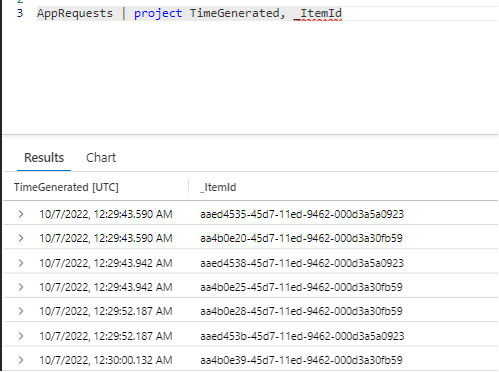Viewport: 499px width, 372px height.
Task: Select timestamp cell for ItemId aa4b0e25-45d7-11ed-9462-000d3a30fb59
Action: [106, 287]
